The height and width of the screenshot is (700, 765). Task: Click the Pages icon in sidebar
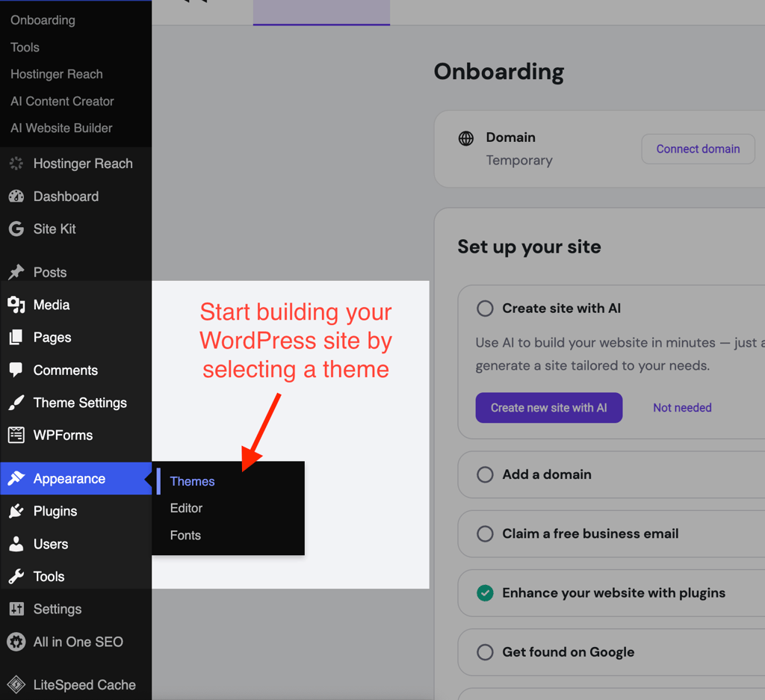[x=16, y=337]
